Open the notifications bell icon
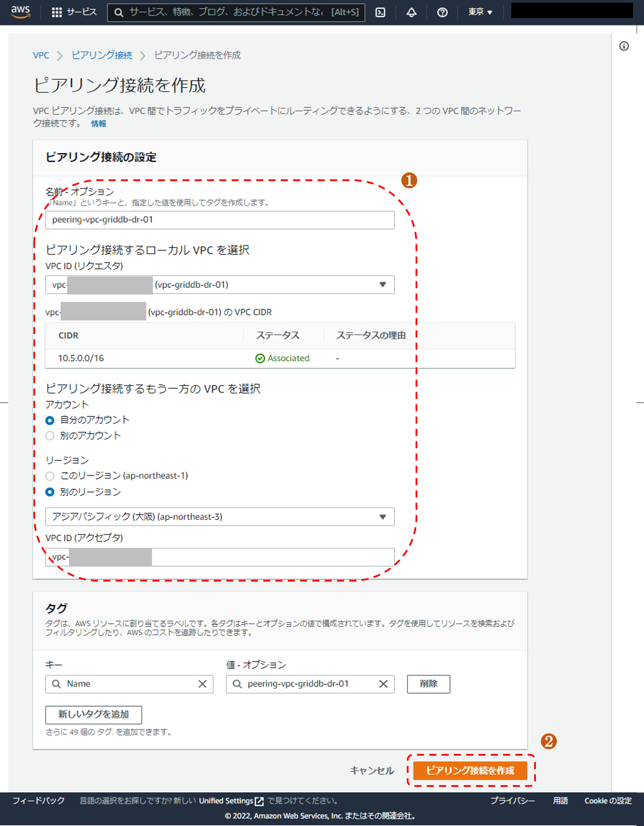Viewport: 644px width, 826px height. (411, 12)
